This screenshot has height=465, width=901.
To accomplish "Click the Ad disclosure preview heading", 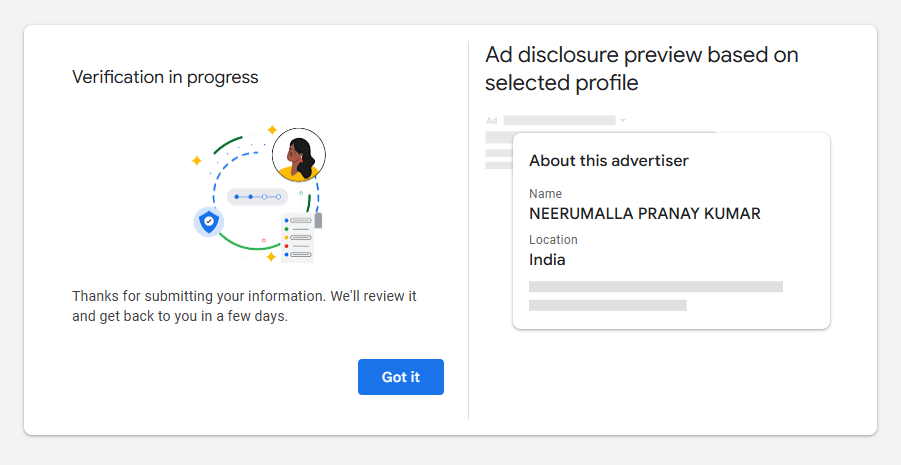I will [642, 69].
